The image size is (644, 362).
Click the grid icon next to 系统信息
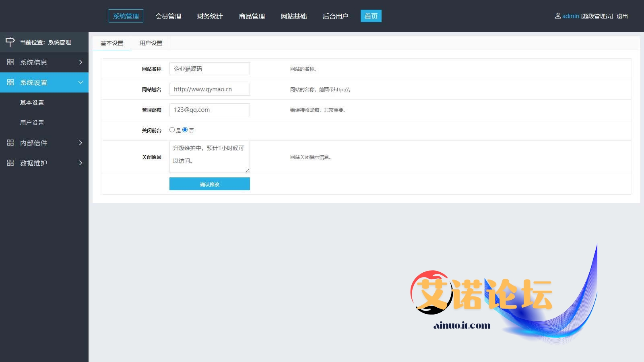[10, 62]
